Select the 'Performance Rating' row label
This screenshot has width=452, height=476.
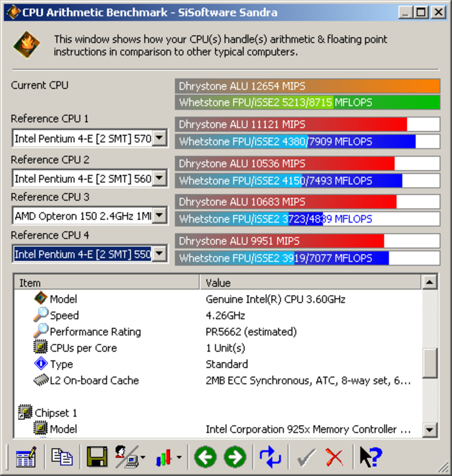95,332
